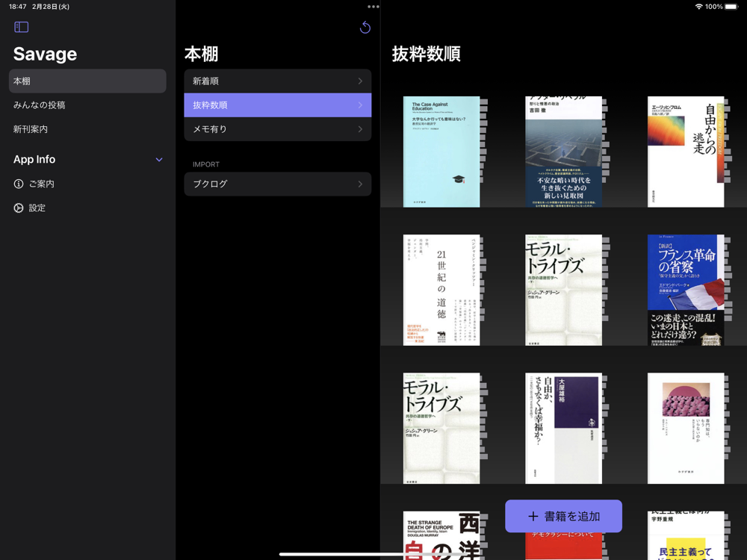Tap the battery indicator icon
Image resolution: width=747 pixels, height=560 pixels.
(731, 7)
